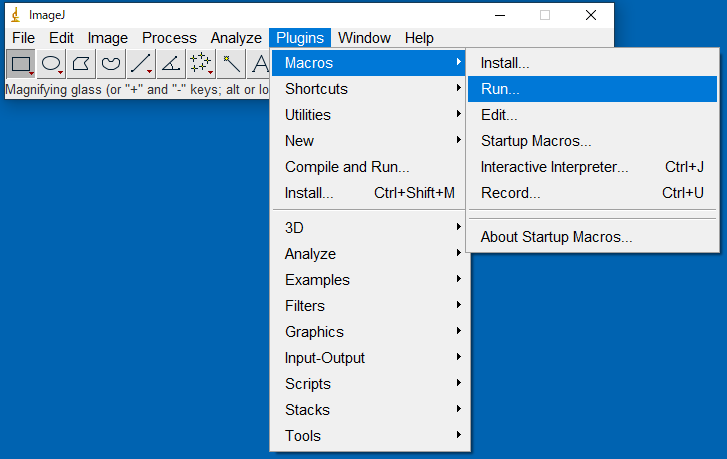The image size is (727, 459).
Task: Select the Straight Line tool
Action: [x=141, y=64]
